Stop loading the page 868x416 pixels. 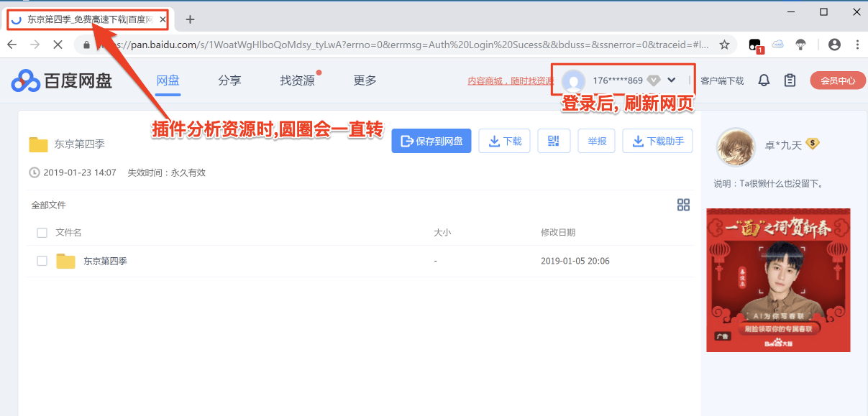coord(58,45)
